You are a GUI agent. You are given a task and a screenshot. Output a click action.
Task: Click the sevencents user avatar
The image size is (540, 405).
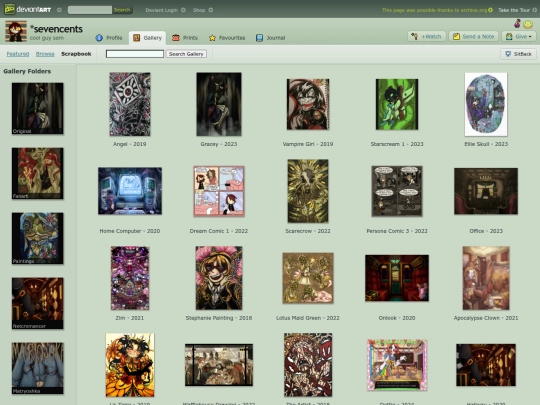[x=16, y=31]
